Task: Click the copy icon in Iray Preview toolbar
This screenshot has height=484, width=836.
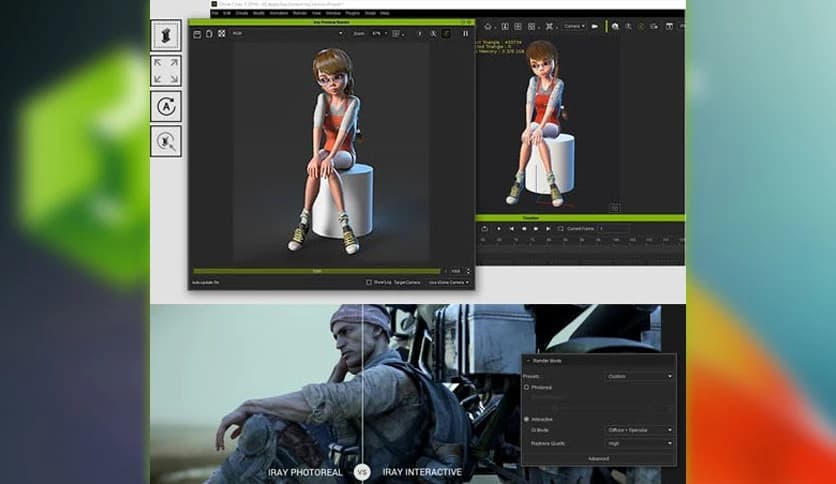Action: tap(209, 34)
